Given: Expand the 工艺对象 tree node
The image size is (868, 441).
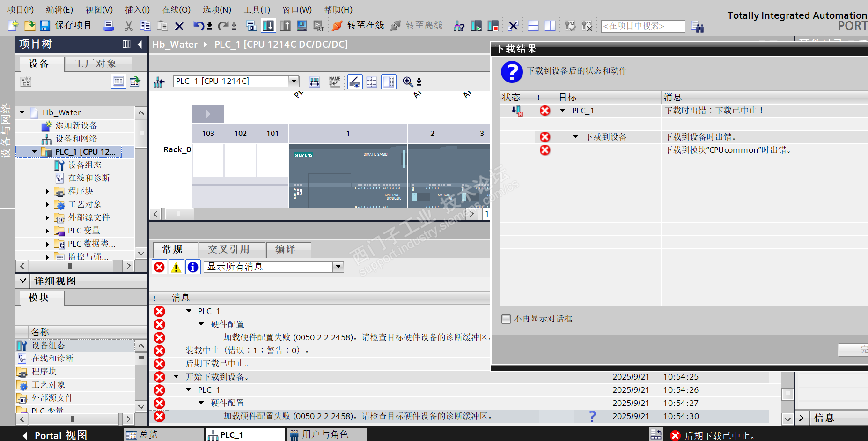Looking at the screenshot, I should 47,204.
